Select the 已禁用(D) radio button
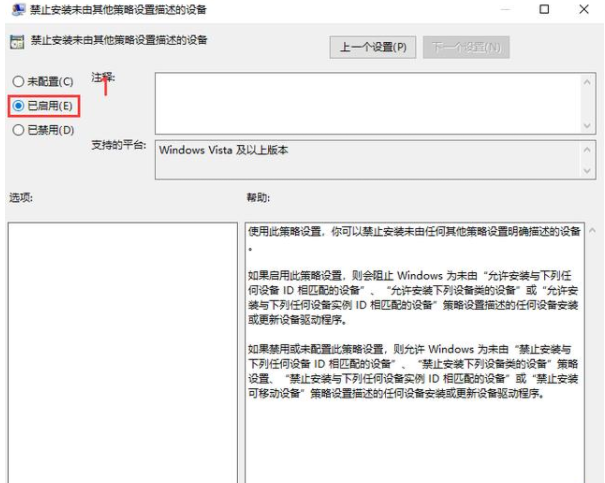 coord(17,129)
